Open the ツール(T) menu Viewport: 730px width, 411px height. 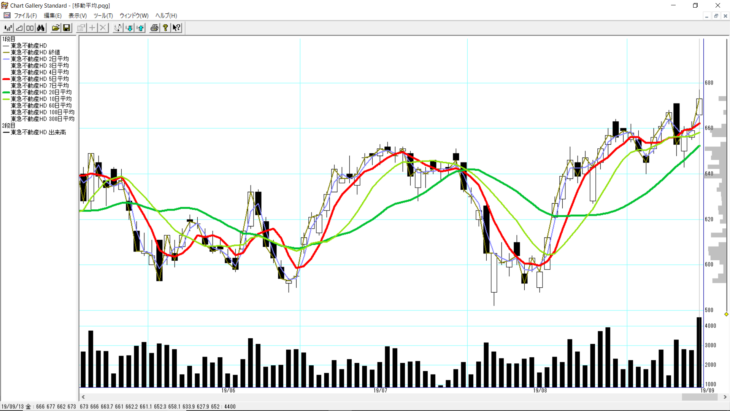(x=102, y=16)
